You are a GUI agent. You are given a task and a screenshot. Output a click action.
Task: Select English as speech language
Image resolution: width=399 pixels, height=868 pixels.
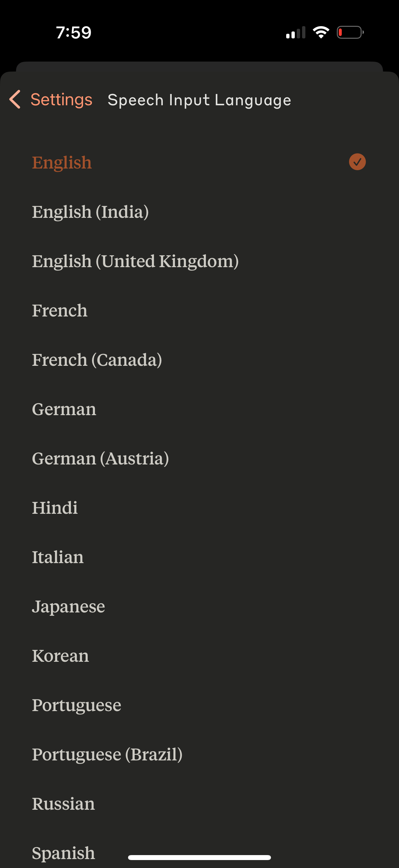coord(62,162)
